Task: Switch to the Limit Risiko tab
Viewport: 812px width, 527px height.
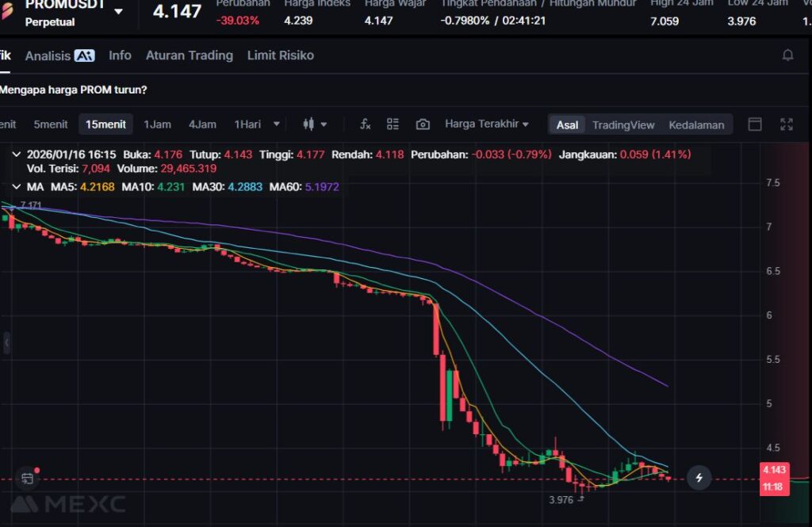Action: pos(280,55)
